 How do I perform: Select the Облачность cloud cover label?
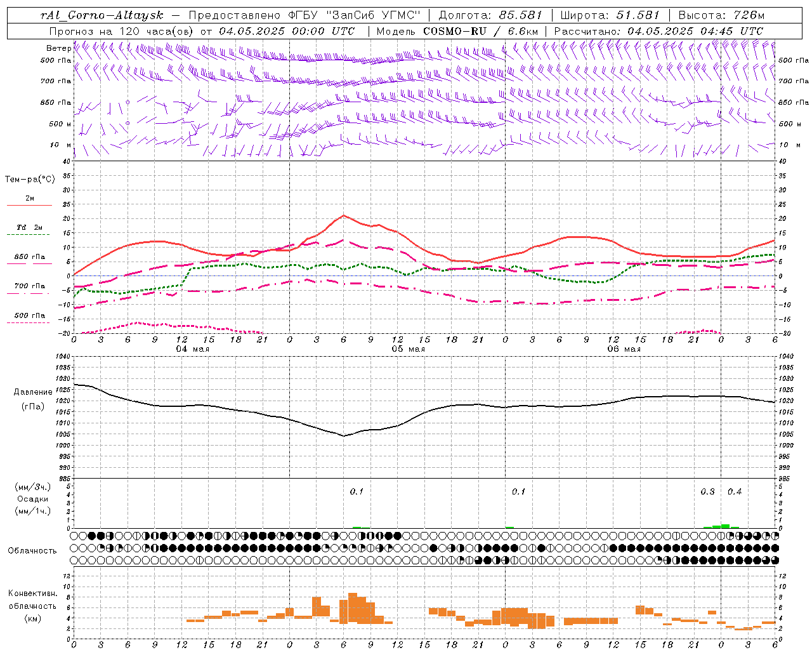32,551
